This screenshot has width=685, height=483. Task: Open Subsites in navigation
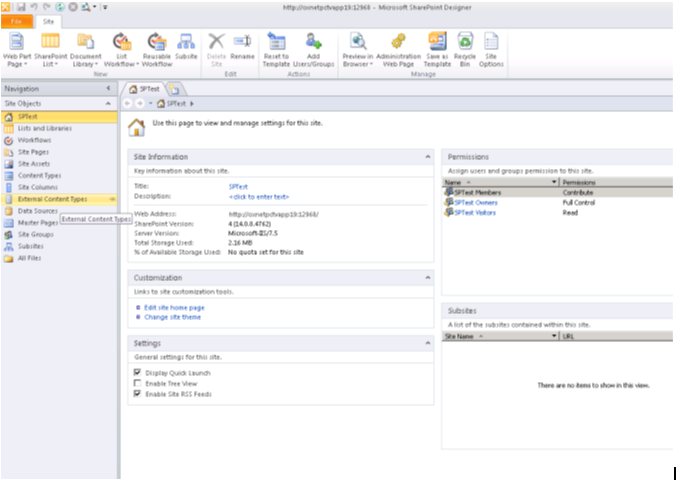point(59,246)
